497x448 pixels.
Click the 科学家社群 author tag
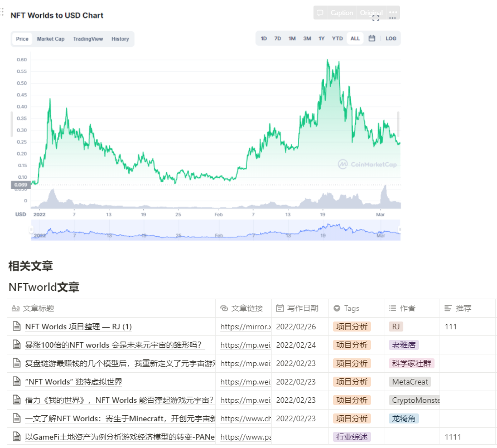[x=412, y=363]
